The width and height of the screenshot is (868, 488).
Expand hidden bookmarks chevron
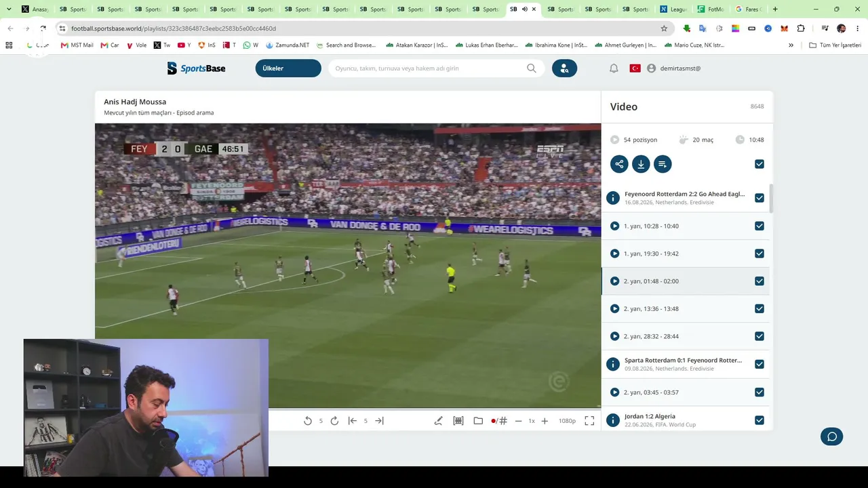pos(791,45)
